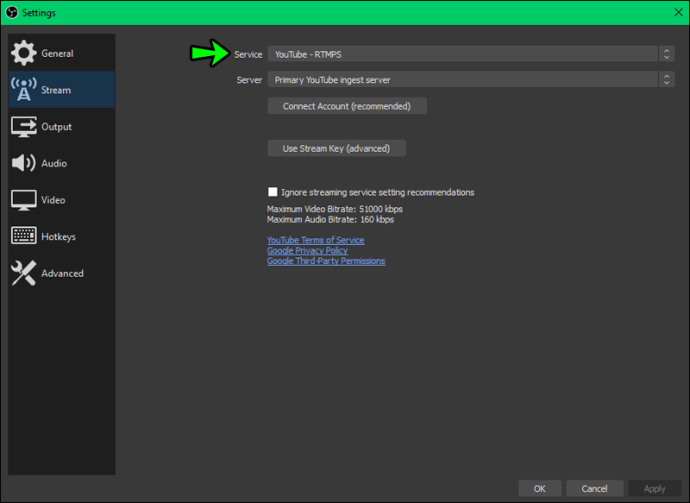Image resolution: width=690 pixels, height=503 pixels.
Task: Switch to the Advanced settings tab label
Action: click(62, 273)
